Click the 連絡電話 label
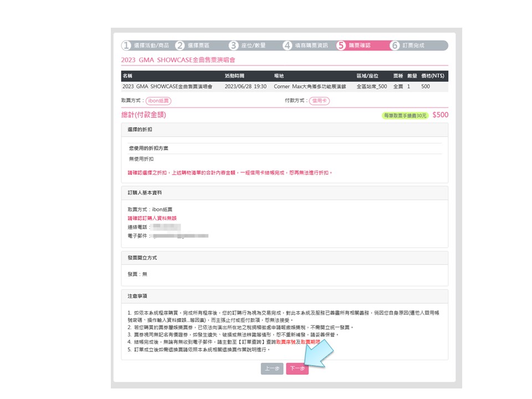Screen dimensions: 532x399 coord(137,227)
